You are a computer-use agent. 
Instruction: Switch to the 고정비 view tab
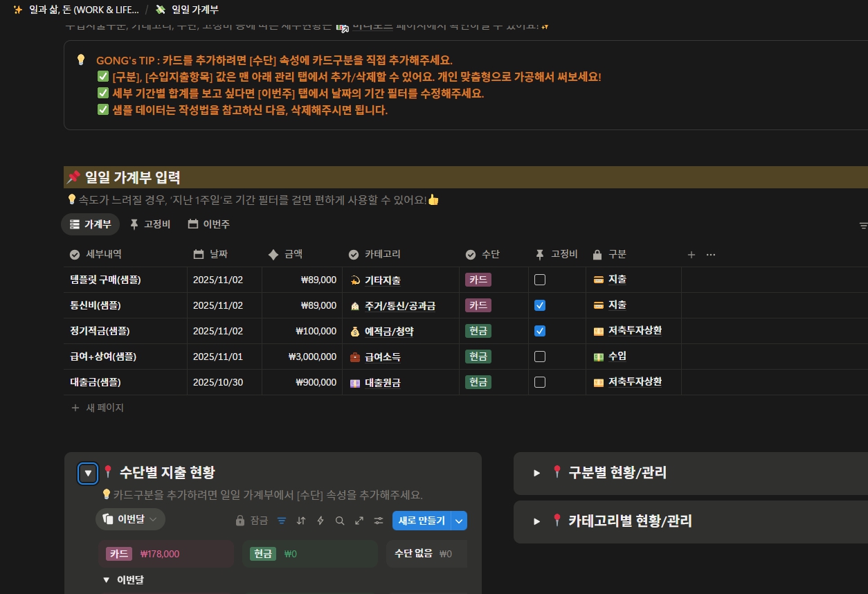pos(150,224)
